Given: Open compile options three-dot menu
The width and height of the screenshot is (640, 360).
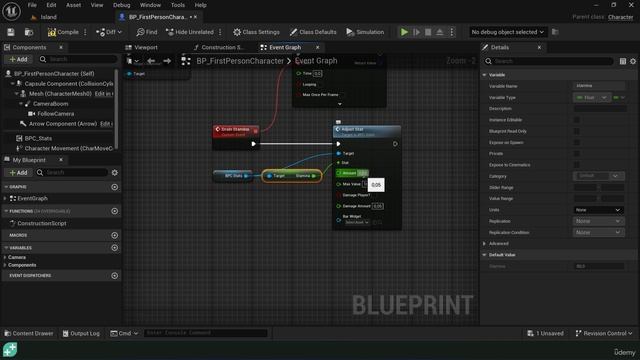Looking at the screenshot, I should click(x=85, y=32).
